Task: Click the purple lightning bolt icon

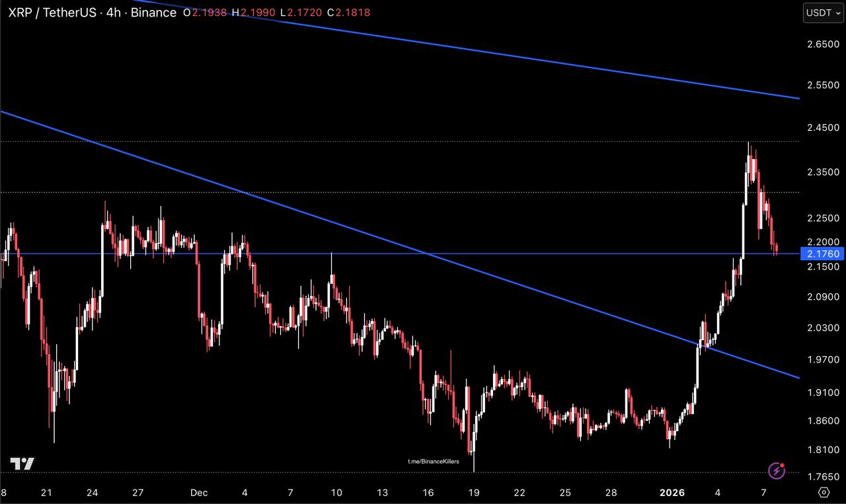Action: coord(777,471)
